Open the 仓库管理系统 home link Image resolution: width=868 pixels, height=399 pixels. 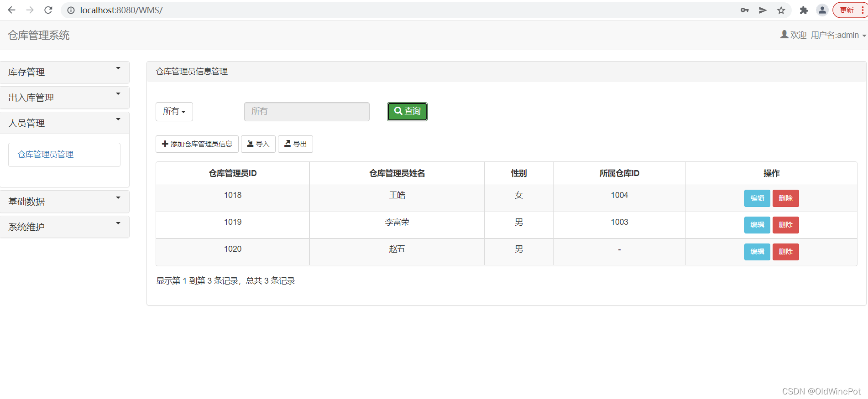(39, 35)
